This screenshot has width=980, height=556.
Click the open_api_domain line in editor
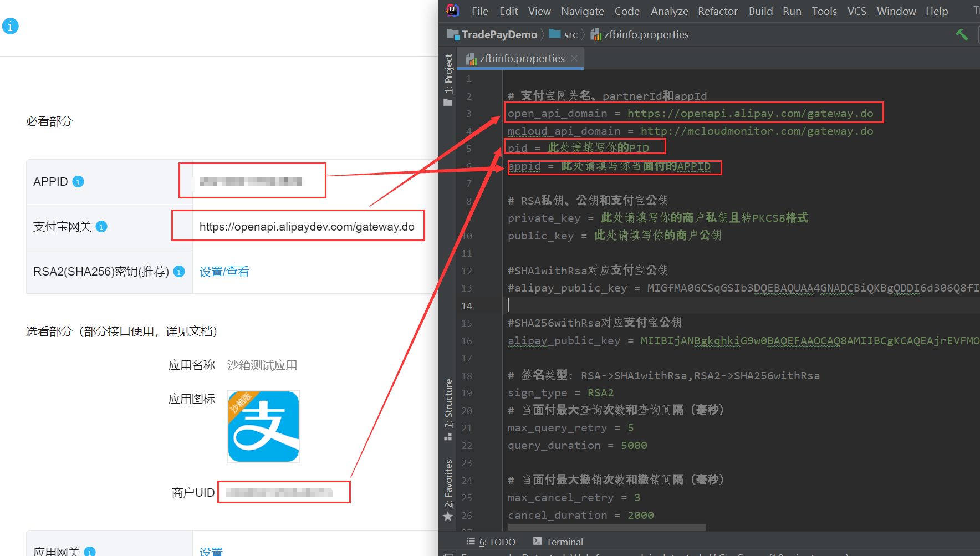tap(691, 113)
